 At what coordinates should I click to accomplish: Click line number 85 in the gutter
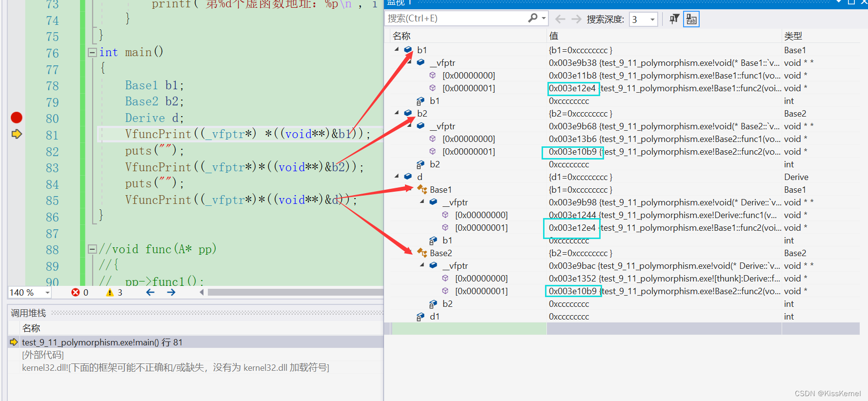click(52, 200)
